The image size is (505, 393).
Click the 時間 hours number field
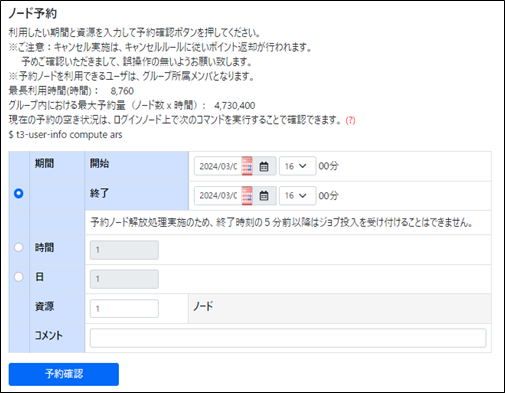point(124,250)
